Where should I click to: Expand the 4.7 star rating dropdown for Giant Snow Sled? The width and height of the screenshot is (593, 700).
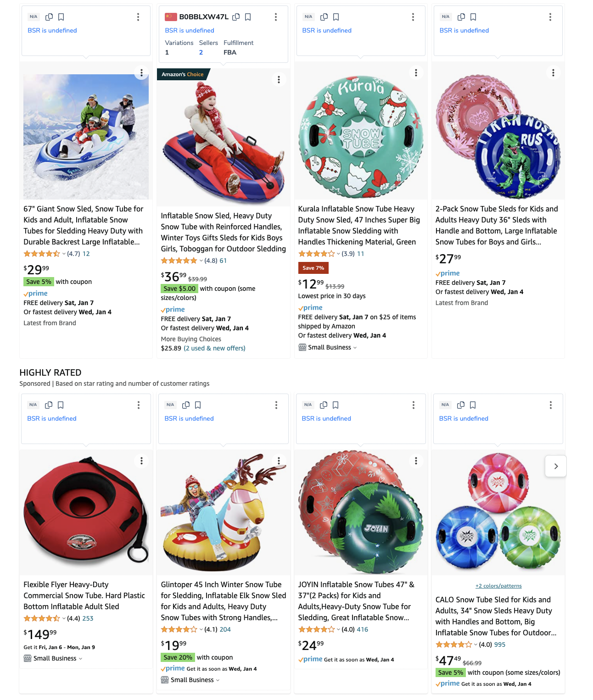[x=63, y=254]
